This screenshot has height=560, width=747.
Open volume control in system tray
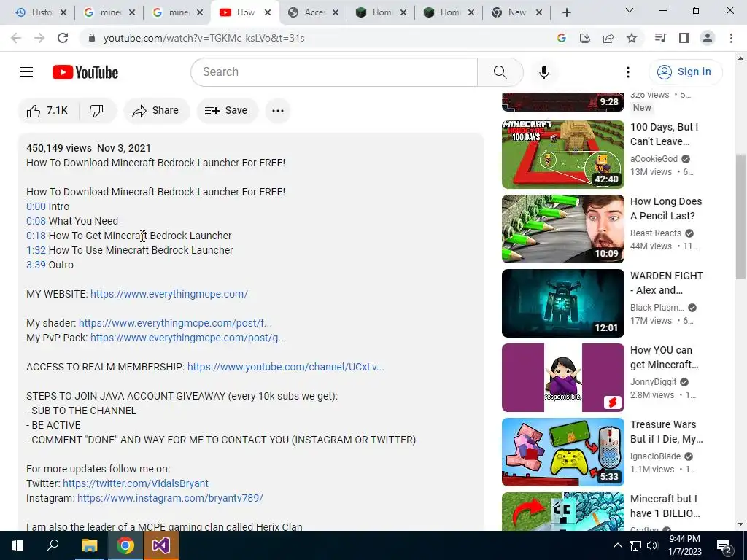click(652, 545)
